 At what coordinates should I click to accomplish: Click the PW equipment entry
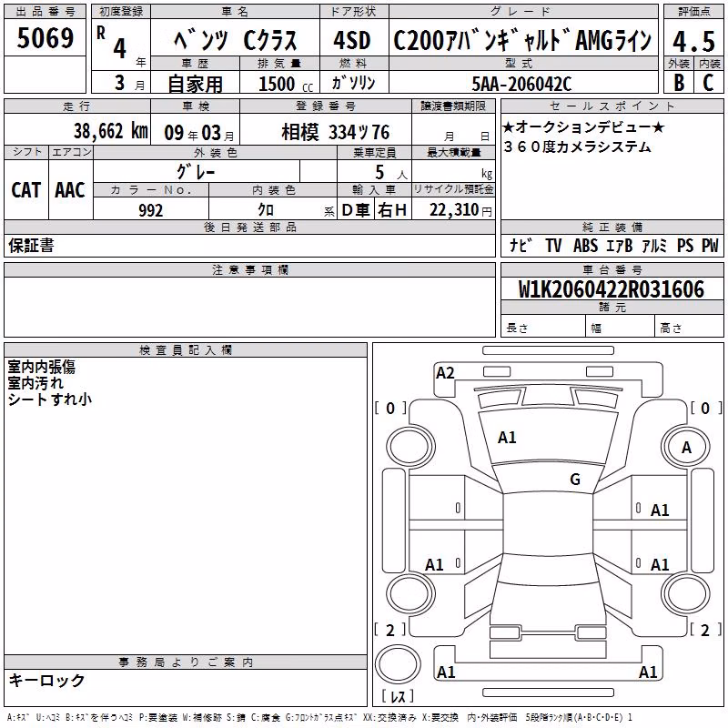coord(710,246)
